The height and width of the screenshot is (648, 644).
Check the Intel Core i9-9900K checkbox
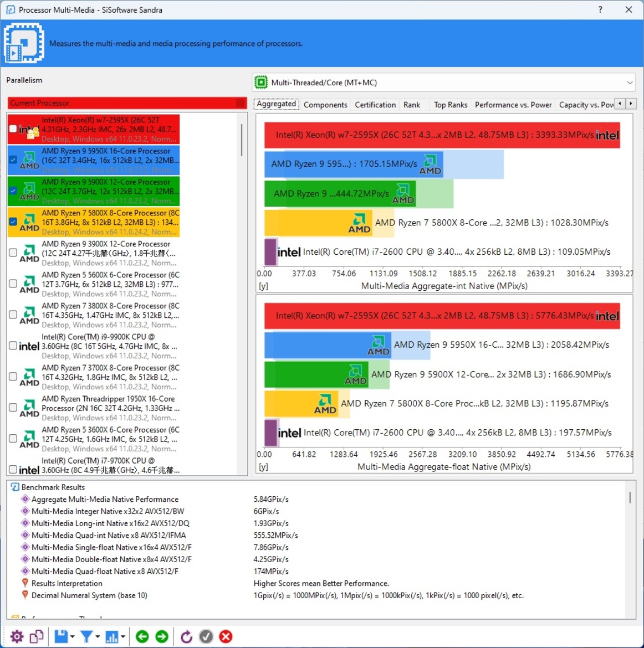point(13,346)
